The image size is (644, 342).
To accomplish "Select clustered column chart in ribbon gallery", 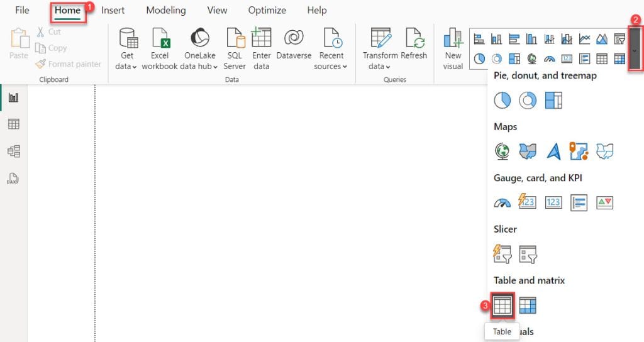I will coord(531,39).
